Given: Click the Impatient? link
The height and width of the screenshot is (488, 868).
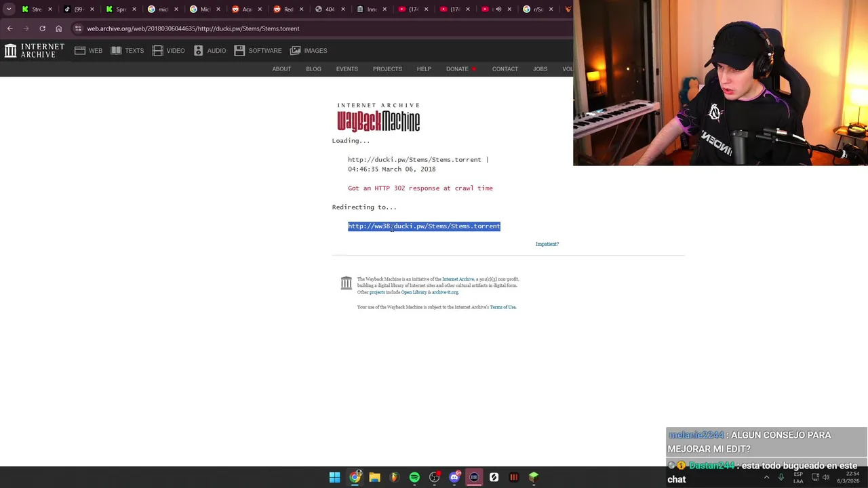Looking at the screenshot, I should click(547, 244).
